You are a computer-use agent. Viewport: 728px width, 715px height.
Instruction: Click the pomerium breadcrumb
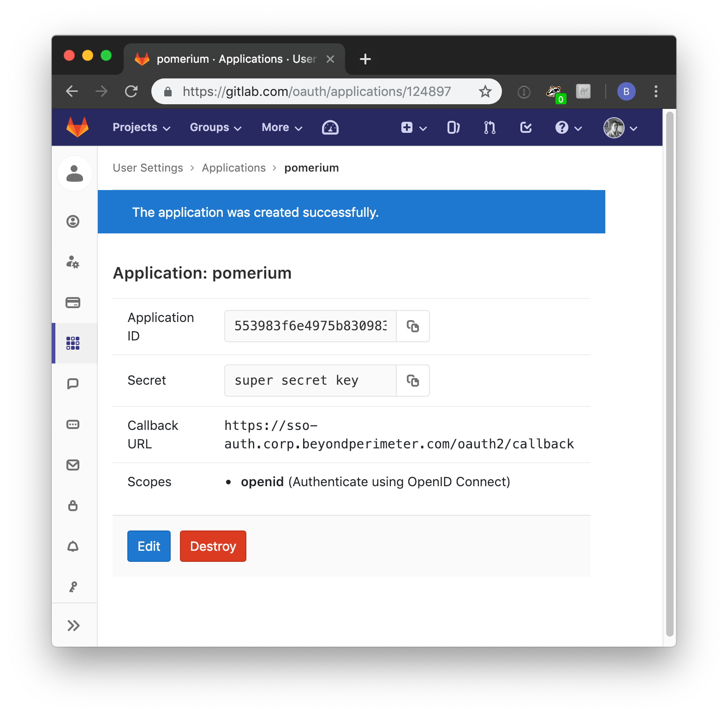pos(311,168)
